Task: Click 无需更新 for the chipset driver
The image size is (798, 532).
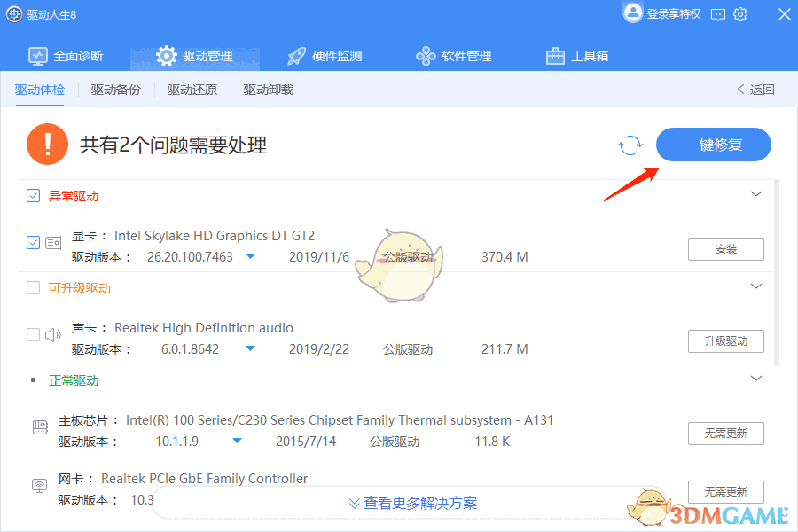Action: (725, 434)
